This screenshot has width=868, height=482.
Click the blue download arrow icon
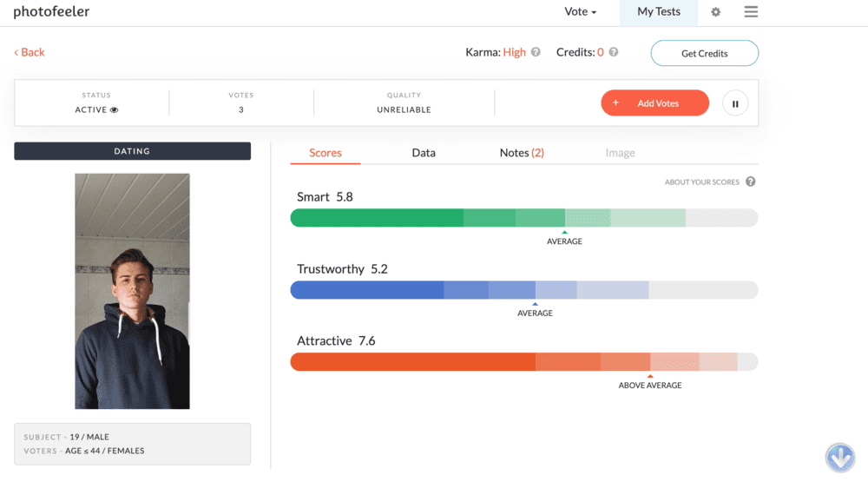point(840,457)
